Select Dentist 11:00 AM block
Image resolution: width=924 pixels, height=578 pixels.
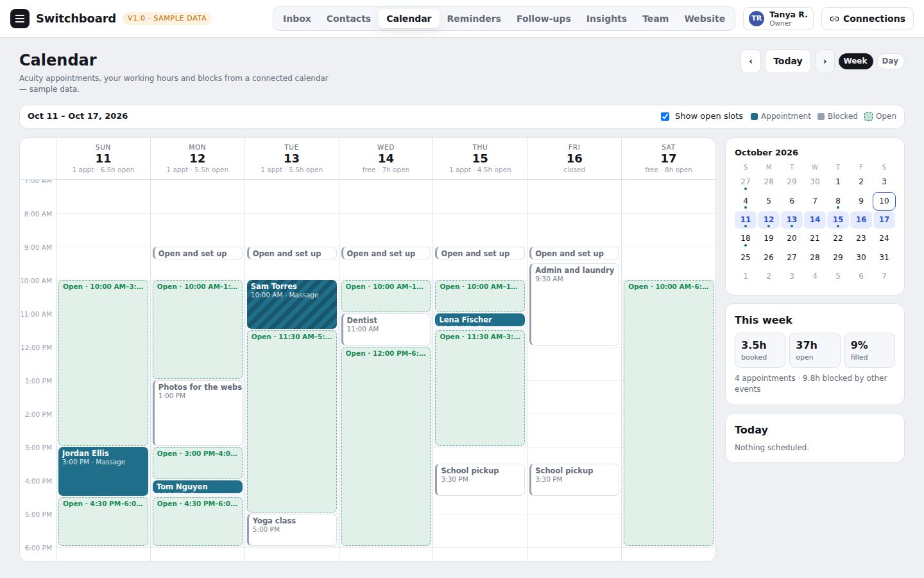[x=386, y=329]
